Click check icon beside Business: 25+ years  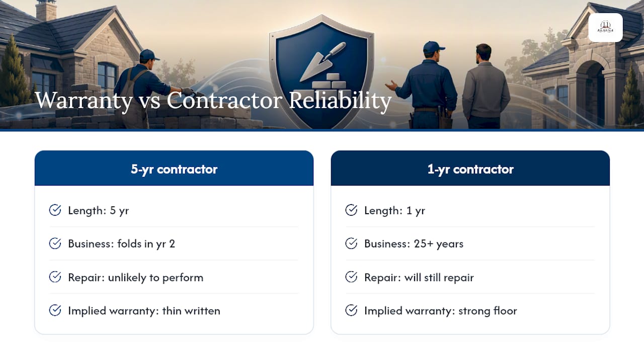[x=351, y=243]
